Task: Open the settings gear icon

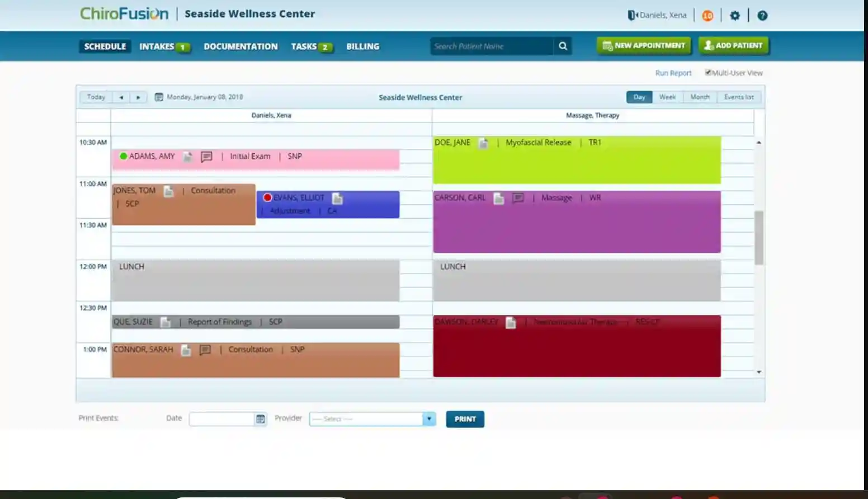Action: (735, 15)
